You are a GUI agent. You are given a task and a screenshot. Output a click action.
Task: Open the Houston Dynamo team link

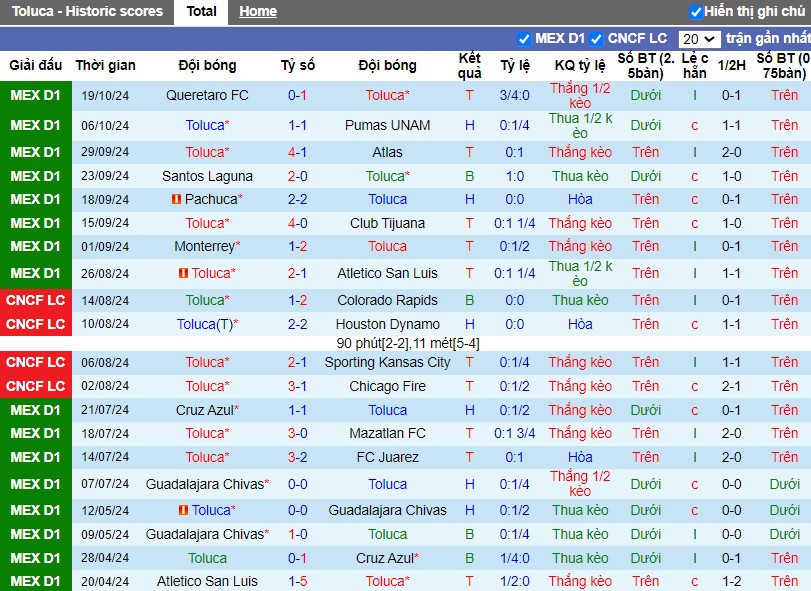pyautogui.click(x=387, y=324)
